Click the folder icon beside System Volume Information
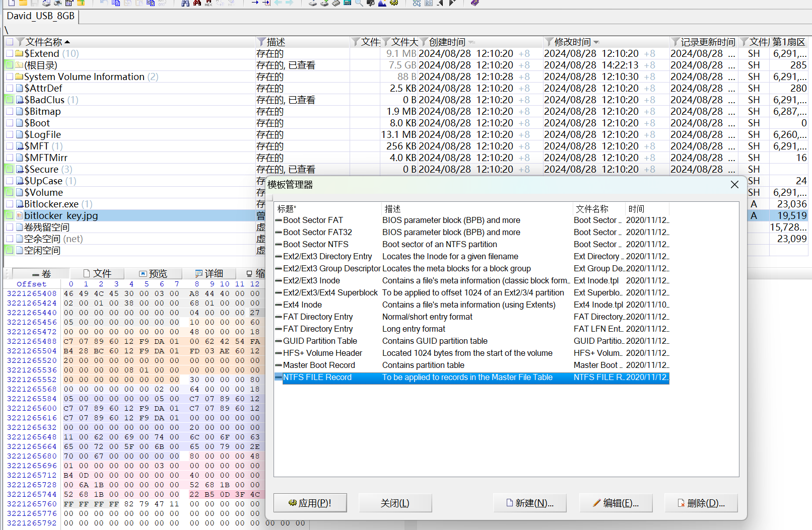Viewport: 812px width, 530px height. 20,77
